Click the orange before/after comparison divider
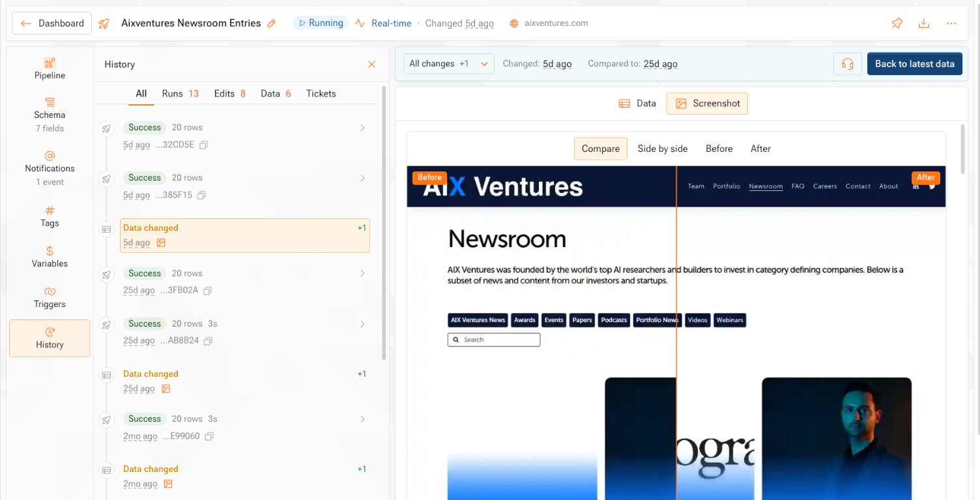980x500 pixels. pyautogui.click(x=676, y=332)
